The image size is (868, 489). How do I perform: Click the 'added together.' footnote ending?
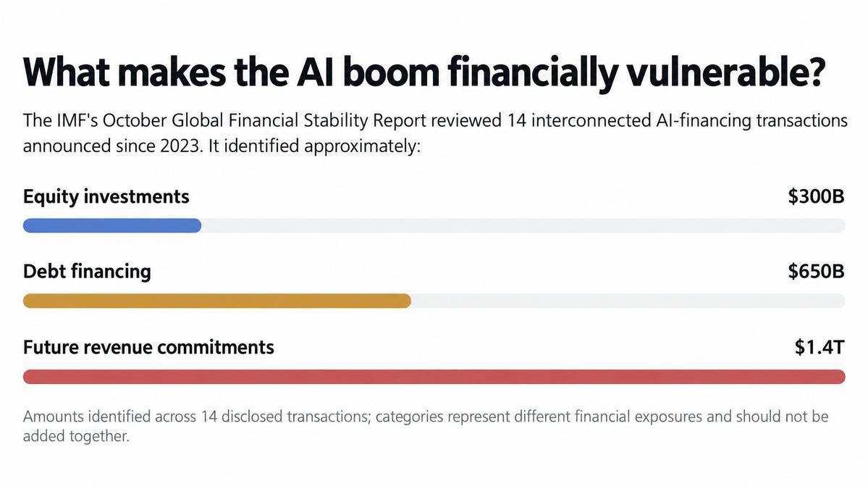click(76, 436)
